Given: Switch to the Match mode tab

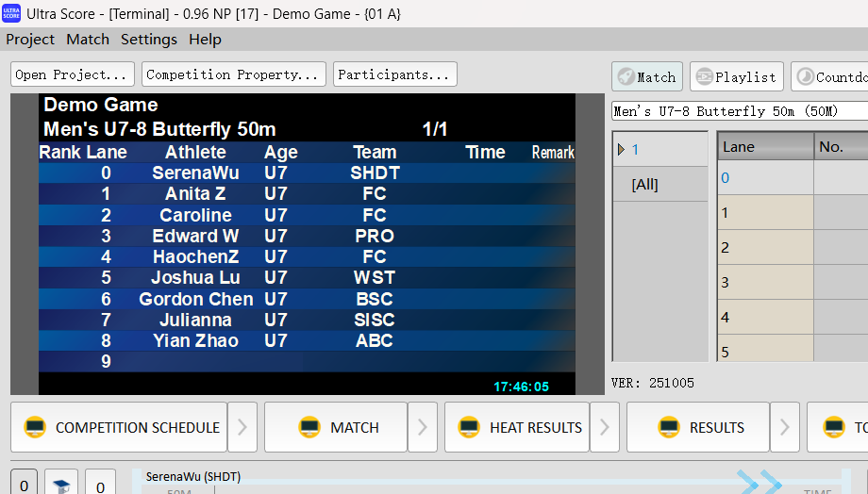Looking at the screenshot, I should point(647,76).
